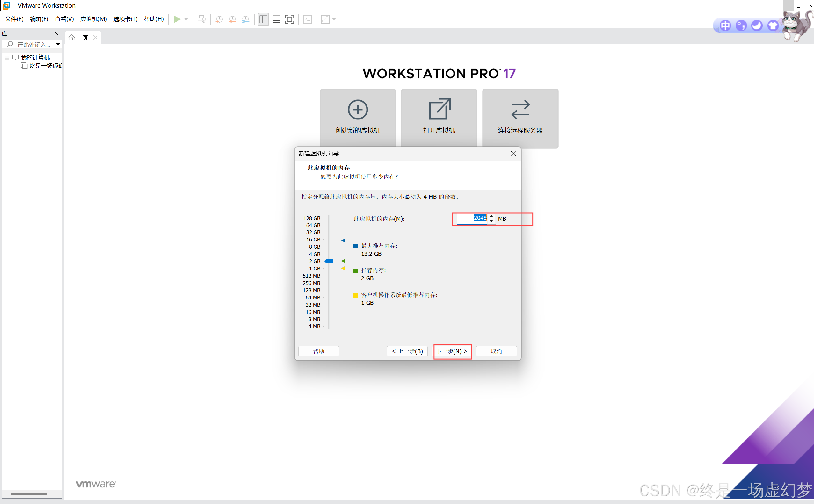This screenshot has width=814, height=504.
Task: Open the stretch guest dropdown arrow
Action: point(334,19)
